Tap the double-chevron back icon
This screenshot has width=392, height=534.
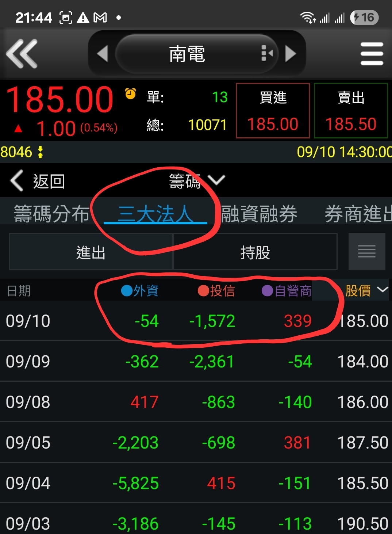point(22,54)
